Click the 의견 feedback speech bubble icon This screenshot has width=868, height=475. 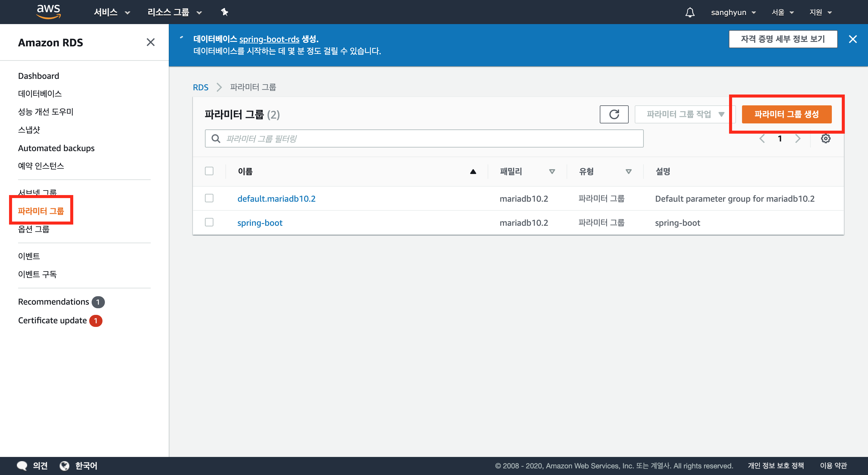pos(22,466)
